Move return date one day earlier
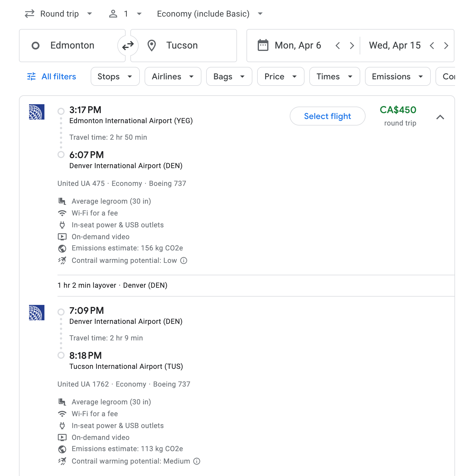Viewport: 474px width, 476px height. 432,46
